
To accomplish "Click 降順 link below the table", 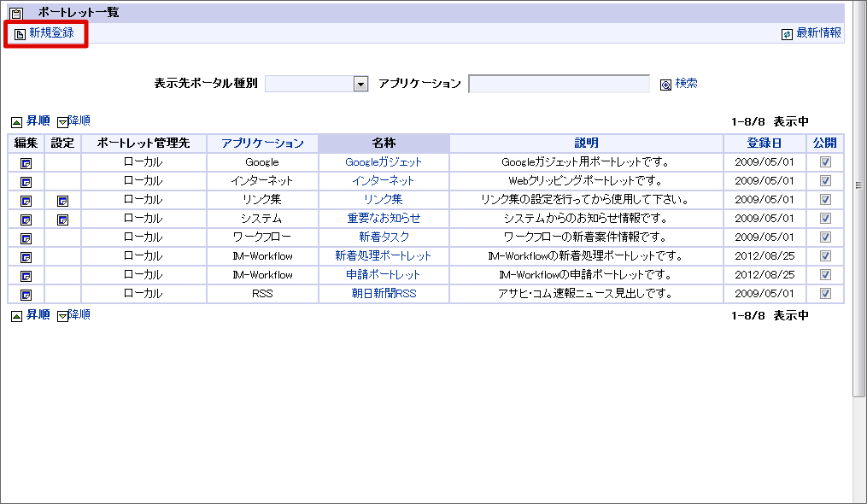I will coord(79,315).
